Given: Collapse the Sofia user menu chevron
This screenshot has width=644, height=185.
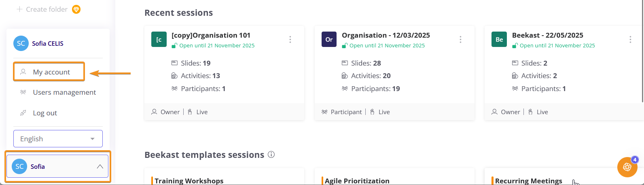Looking at the screenshot, I should point(100,166).
